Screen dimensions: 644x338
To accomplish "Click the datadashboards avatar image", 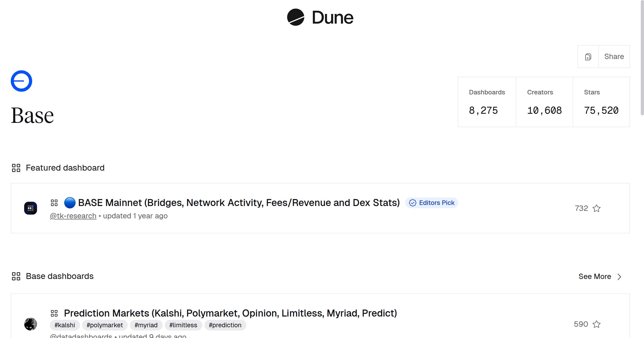I will coord(31,324).
